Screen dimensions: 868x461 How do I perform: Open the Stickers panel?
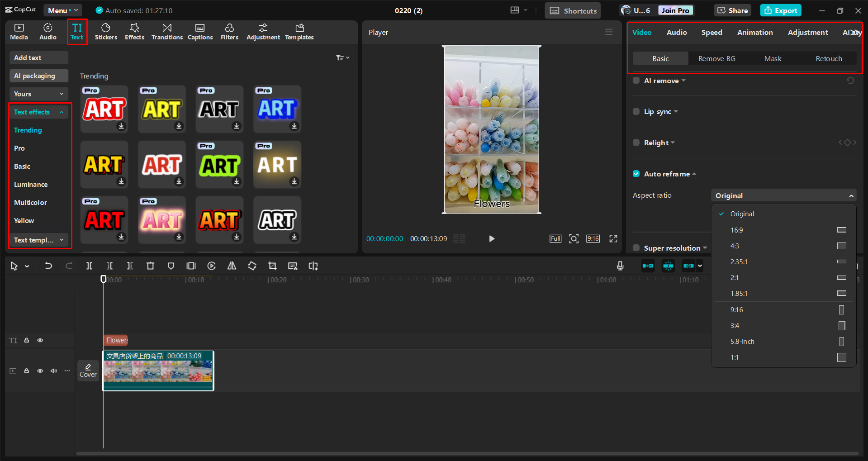click(106, 32)
